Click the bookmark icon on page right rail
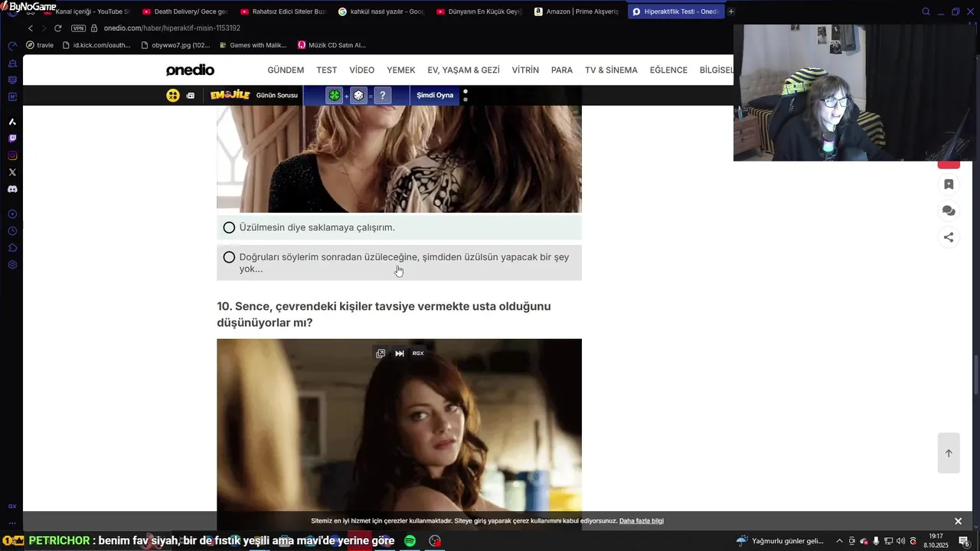Image resolution: width=980 pixels, height=551 pixels. (x=949, y=184)
